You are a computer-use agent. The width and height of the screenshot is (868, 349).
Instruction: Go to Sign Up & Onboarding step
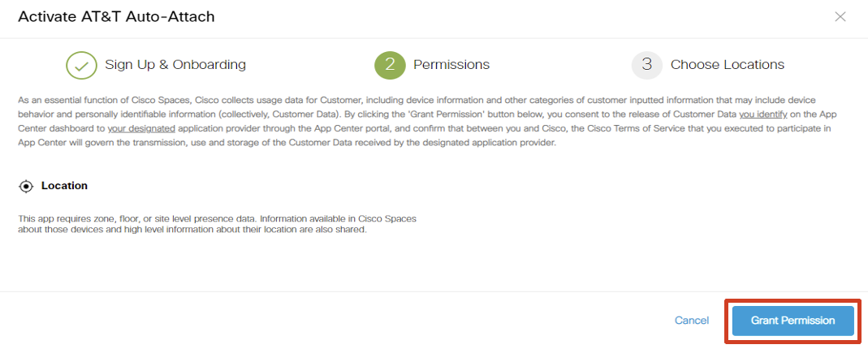[175, 65]
